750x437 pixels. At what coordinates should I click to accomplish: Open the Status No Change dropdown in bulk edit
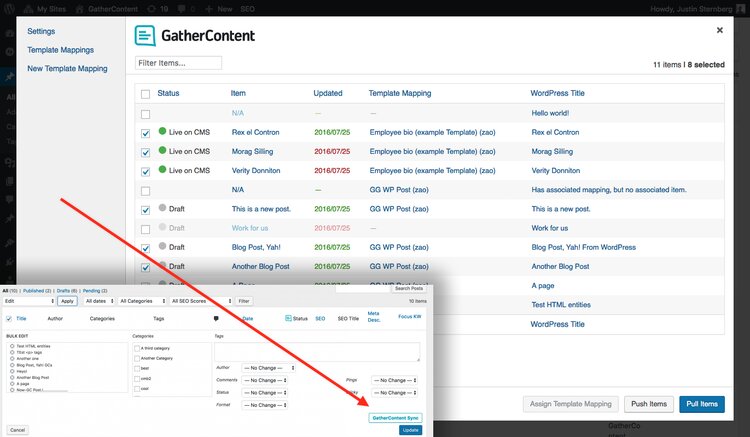265,393
